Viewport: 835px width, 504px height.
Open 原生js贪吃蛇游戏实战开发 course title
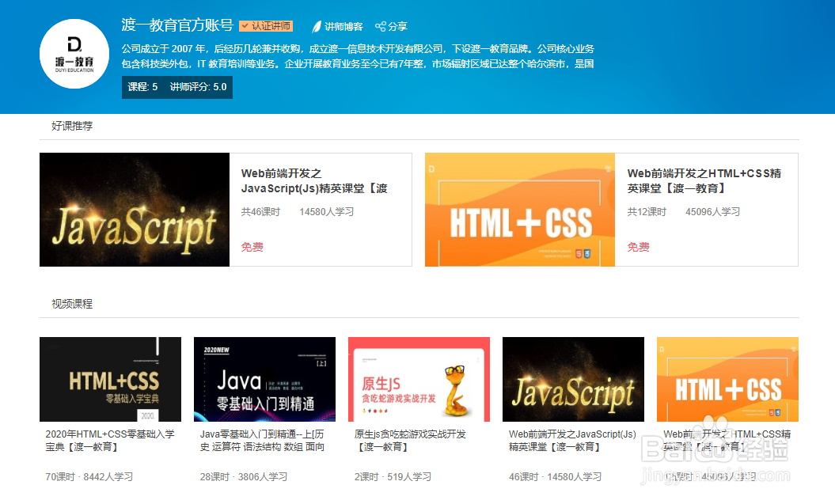tap(410, 441)
